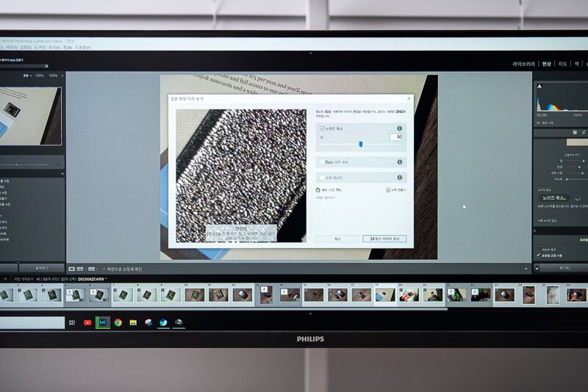Click the Learn more link in dialog
The width and height of the screenshot is (588, 392).
click(x=325, y=197)
